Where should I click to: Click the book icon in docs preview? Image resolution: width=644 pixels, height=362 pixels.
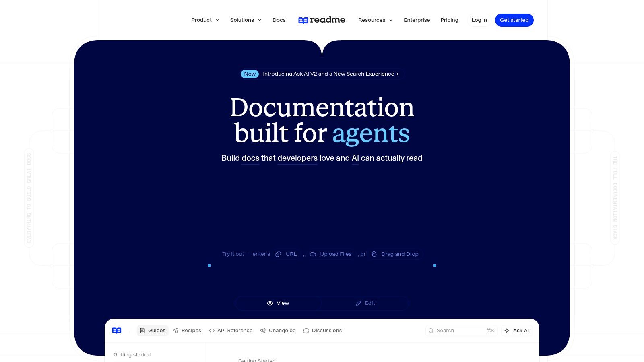tap(117, 331)
